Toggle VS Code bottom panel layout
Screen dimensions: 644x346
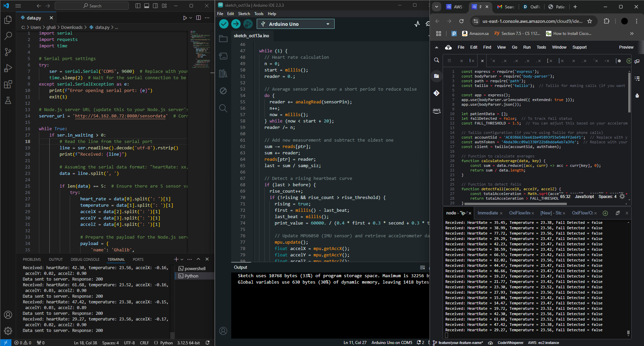pos(147,6)
